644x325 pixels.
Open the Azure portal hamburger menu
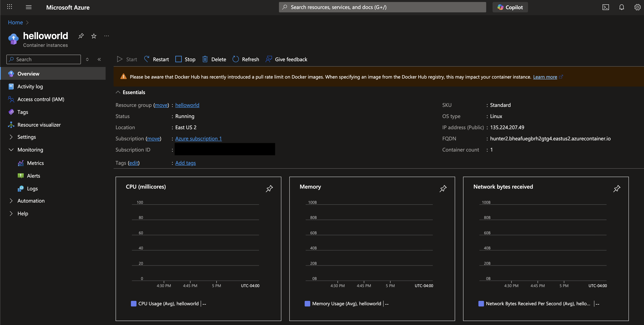click(29, 7)
